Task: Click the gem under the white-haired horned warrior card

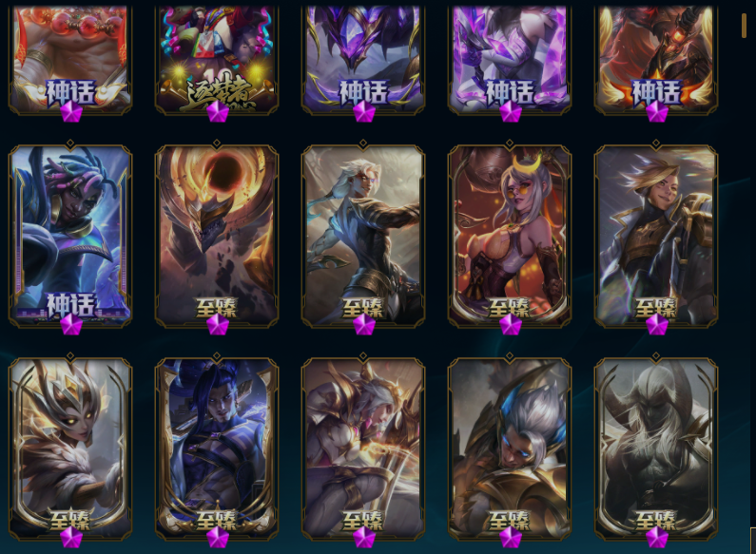Action: click(x=657, y=538)
